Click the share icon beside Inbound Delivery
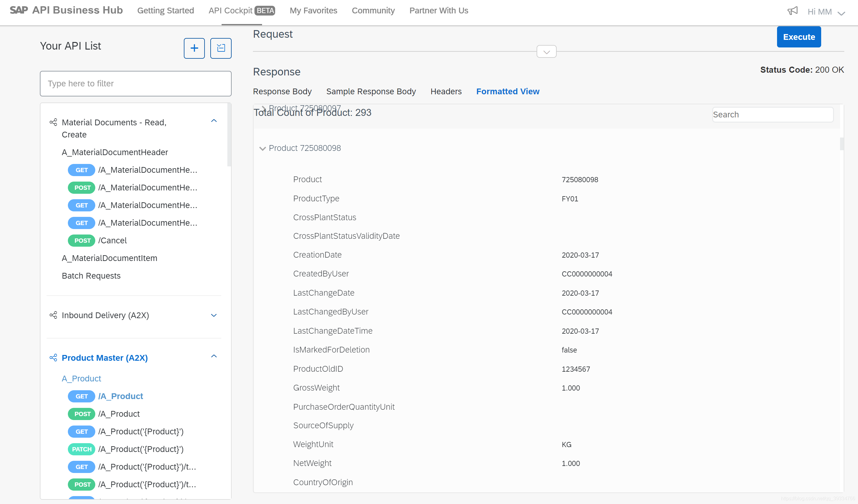Viewport: 858px width, 504px height. (53, 315)
